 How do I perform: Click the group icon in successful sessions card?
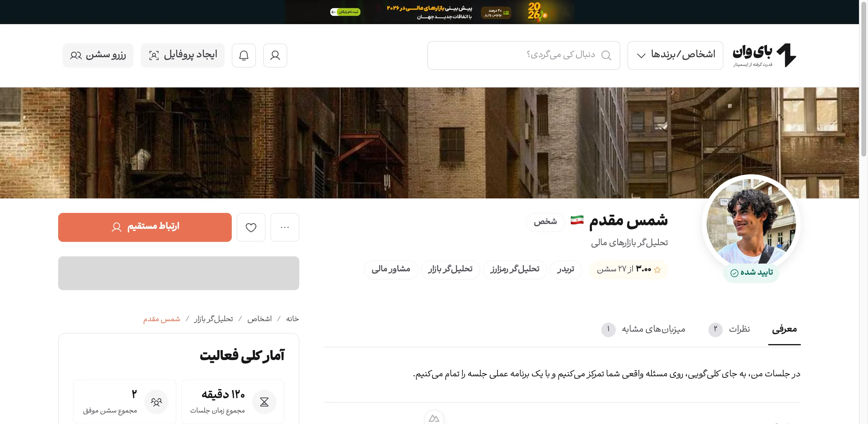pyautogui.click(x=156, y=401)
